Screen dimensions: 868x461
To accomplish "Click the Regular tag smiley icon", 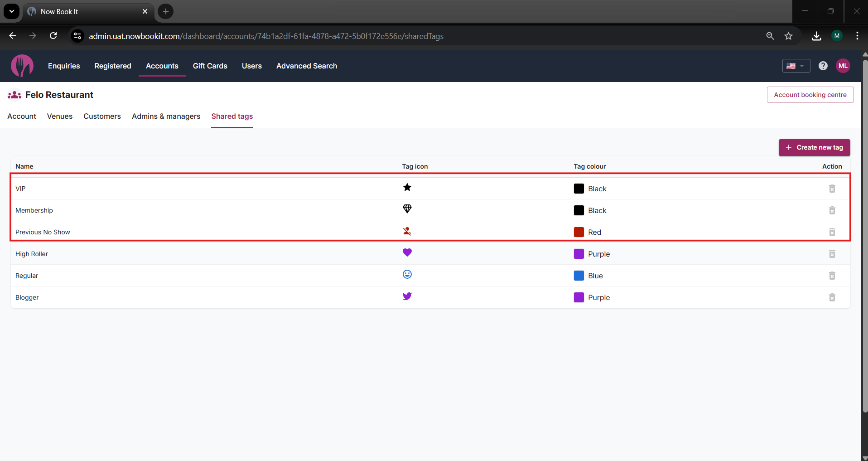I will tap(407, 274).
